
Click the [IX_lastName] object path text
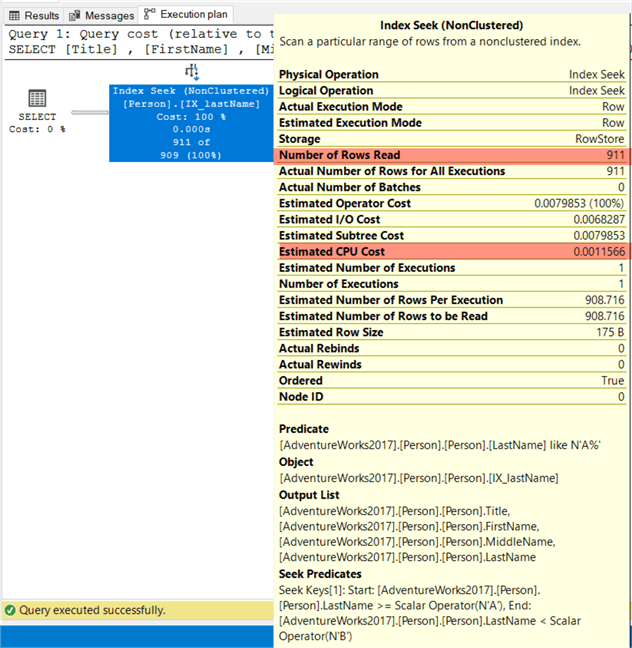pyautogui.click(x=419, y=478)
